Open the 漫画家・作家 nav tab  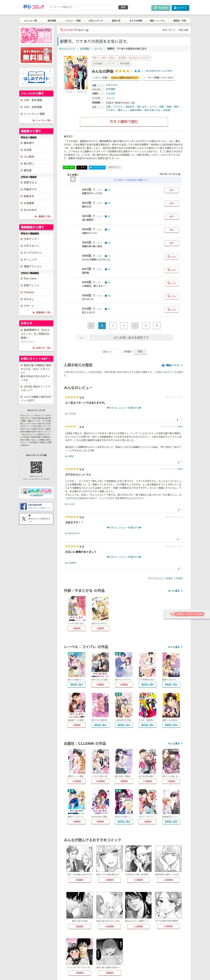point(180,21)
